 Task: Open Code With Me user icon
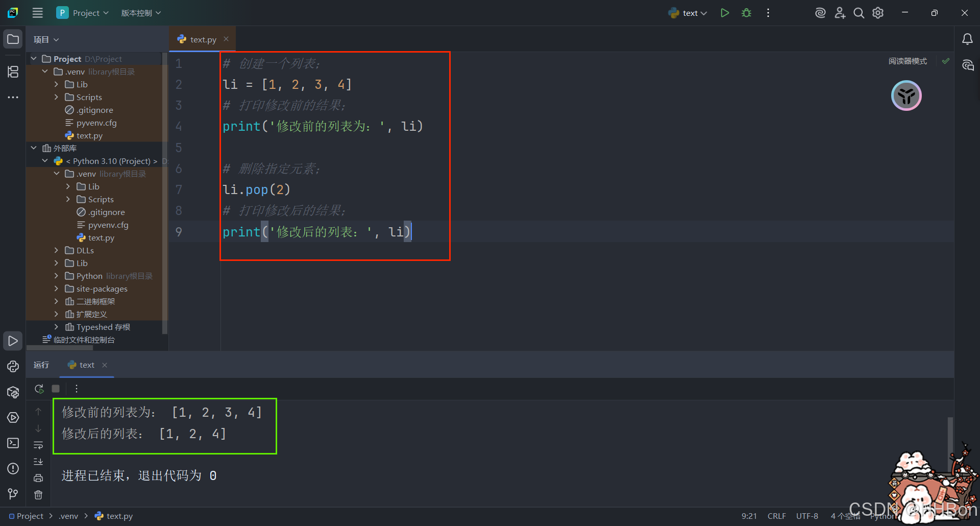pyautogui.click(x=840, y=13)
